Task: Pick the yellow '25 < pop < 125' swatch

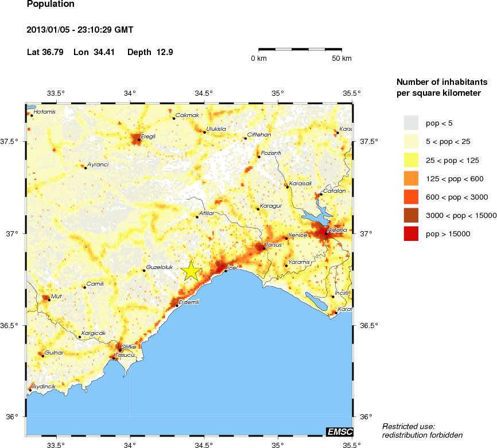Action: (x=411, y=160)
